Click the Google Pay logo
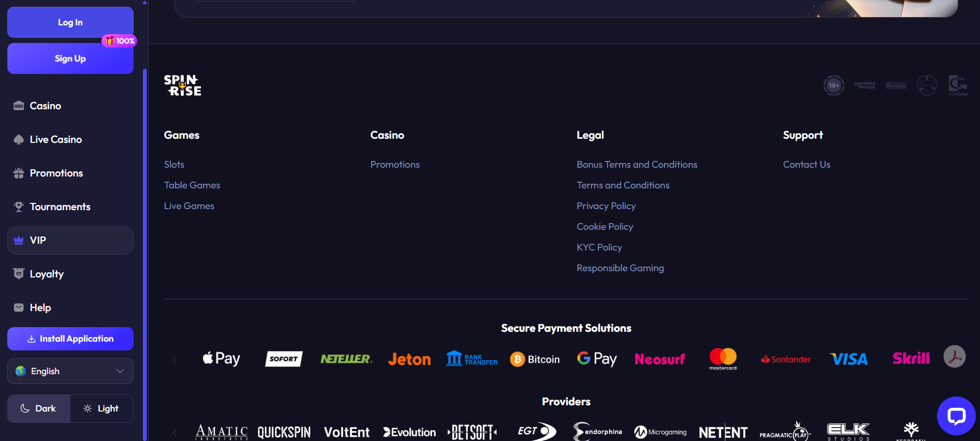Screen dimensions: 980x441 click(597, 359)
